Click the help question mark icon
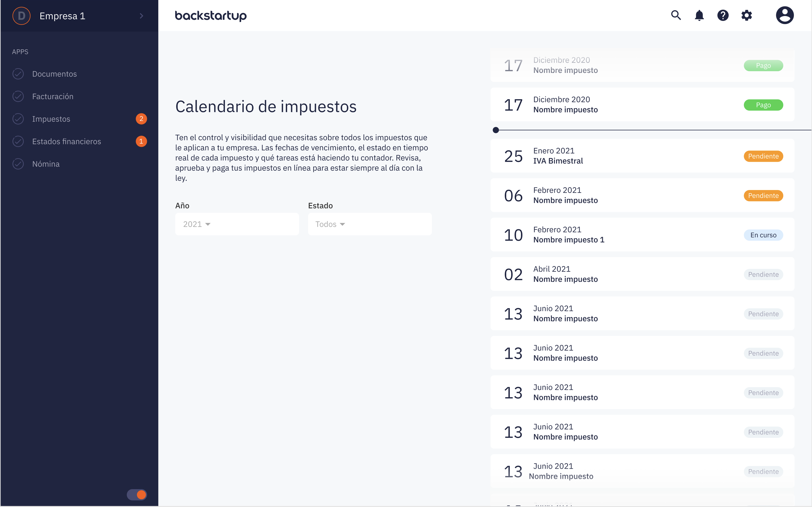Screen dimensions: 812x507 point(723,15)
